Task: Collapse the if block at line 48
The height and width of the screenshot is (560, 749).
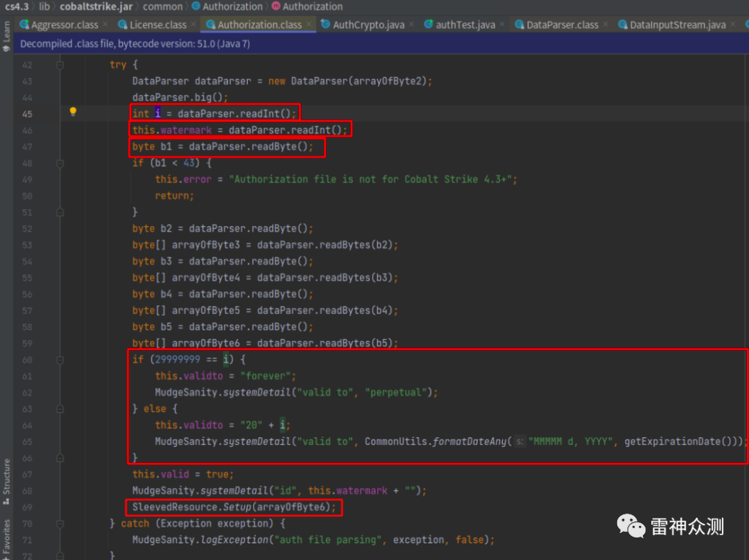Action: click(x=60, y=164)
